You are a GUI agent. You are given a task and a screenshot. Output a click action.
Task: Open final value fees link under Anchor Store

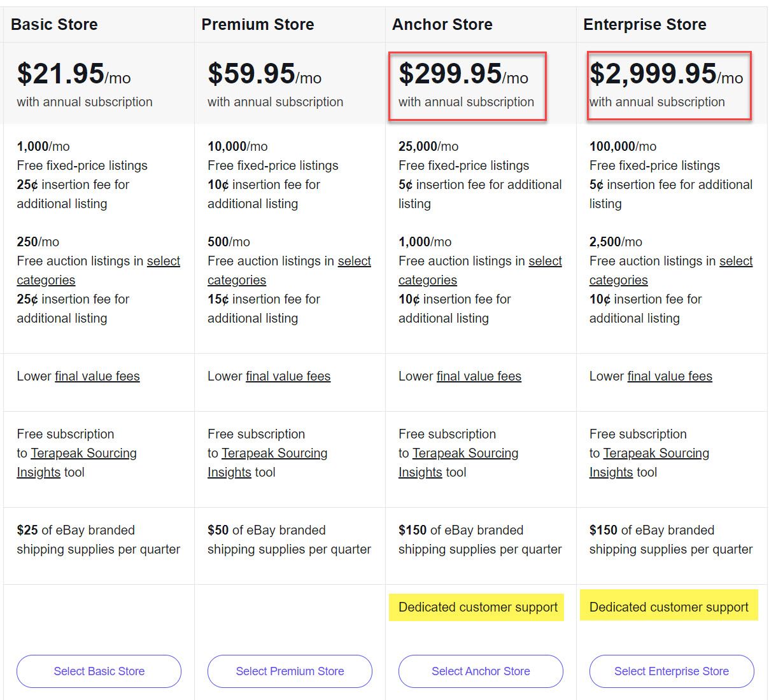click(479, 376)
